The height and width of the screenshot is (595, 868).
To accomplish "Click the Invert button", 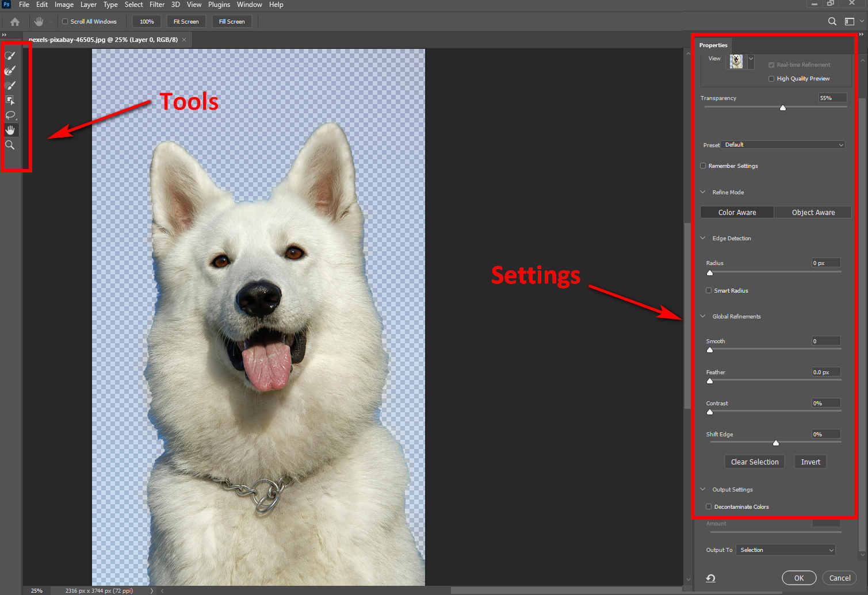I will pos(810,462).
